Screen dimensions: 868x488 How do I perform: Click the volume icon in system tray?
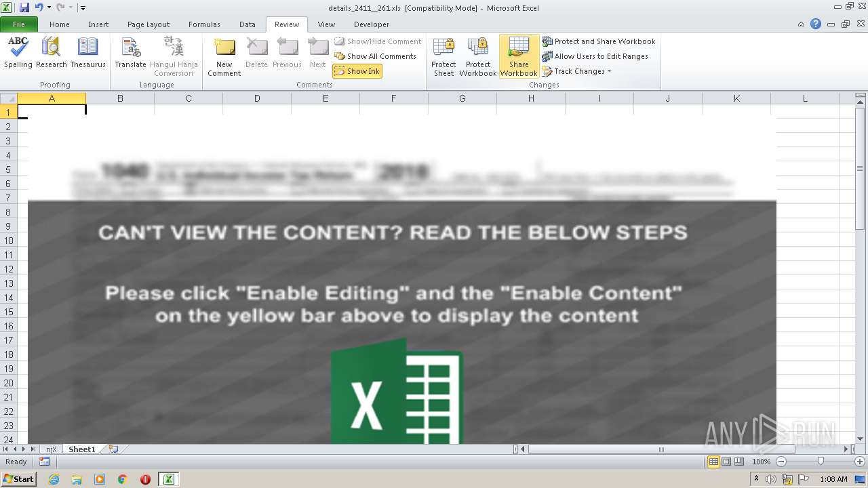point(772,479)
